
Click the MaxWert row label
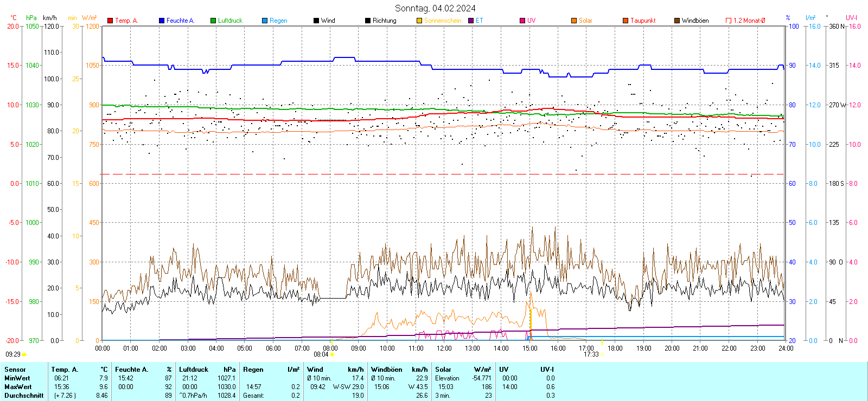point(18,387)
